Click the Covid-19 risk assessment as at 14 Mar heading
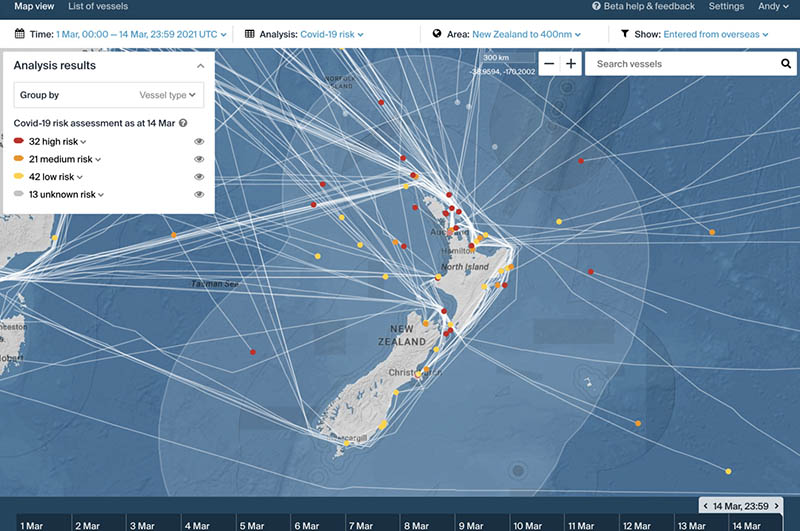800x531 pixels. tap(94, 123)
